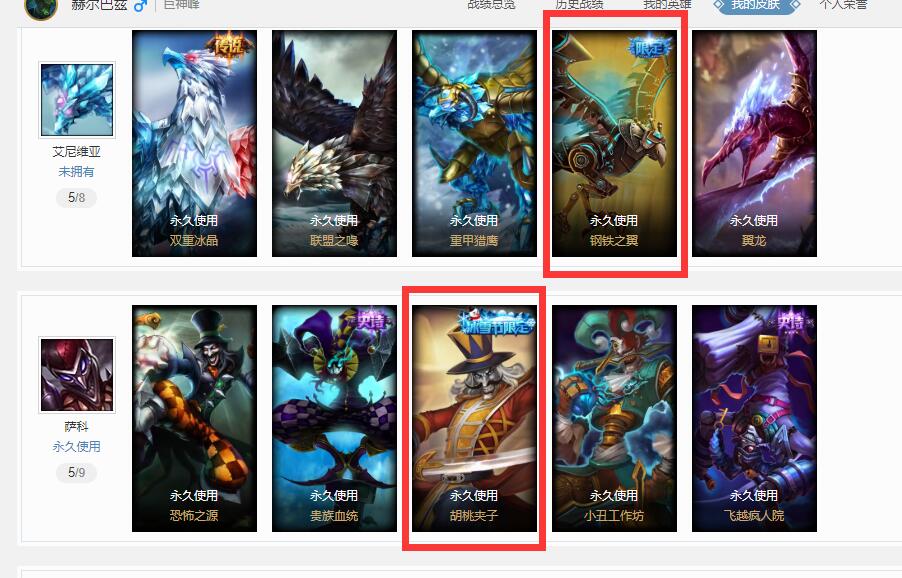Click the Anivia champion portrait icon

(x=77, y=100)
